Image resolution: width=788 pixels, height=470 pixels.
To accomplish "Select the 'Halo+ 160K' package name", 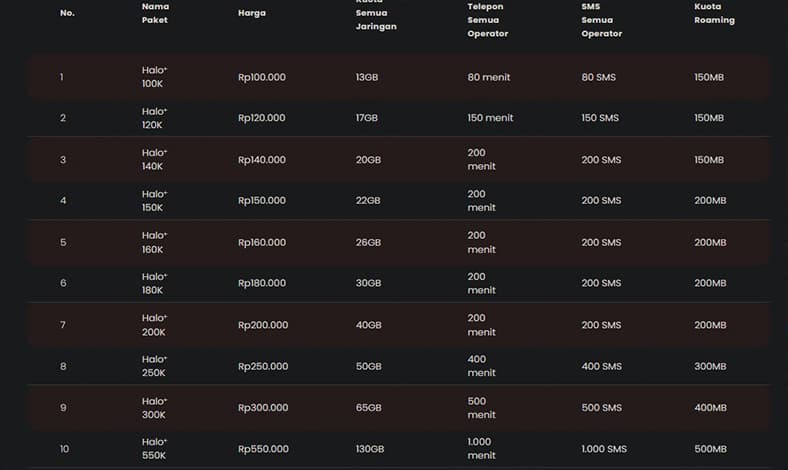I will tap(154, 242).
